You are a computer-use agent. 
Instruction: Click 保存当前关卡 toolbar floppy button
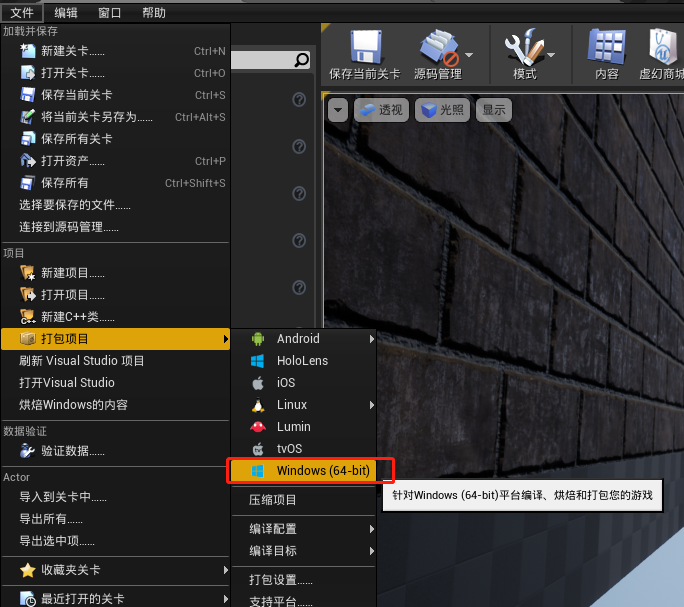(365, 55)
